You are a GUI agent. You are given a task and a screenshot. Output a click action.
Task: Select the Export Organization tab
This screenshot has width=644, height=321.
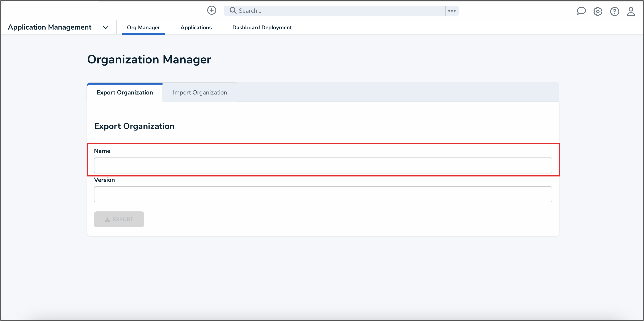(124, 92)
